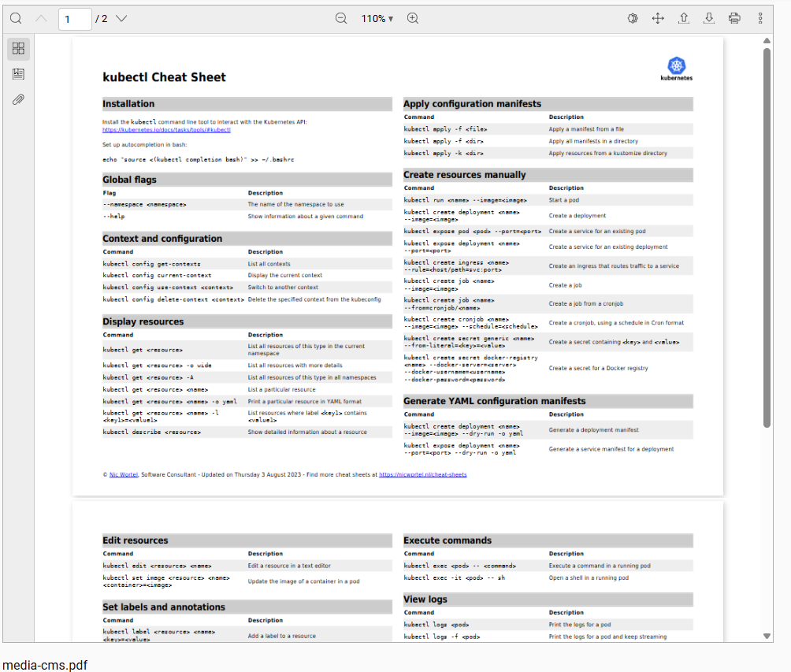Open the more options kebab menu

point(760,18)
